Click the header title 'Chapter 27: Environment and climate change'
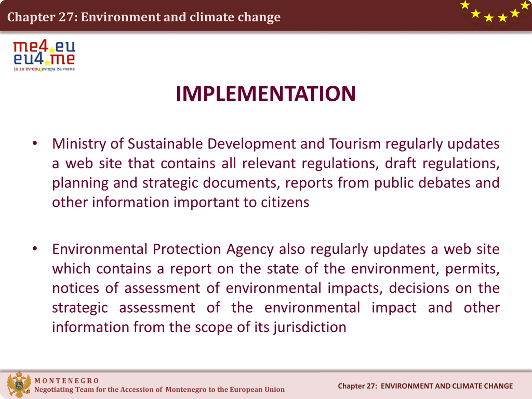The image size is (532, 399). click(144, 17)
